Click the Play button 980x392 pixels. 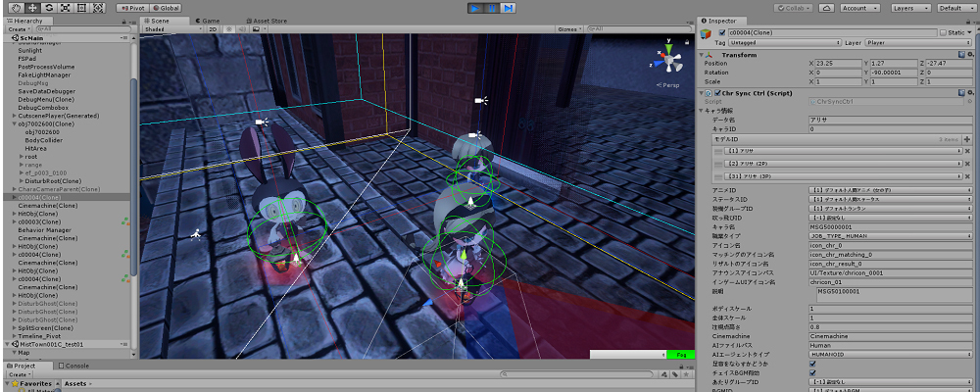pos(475,8)
